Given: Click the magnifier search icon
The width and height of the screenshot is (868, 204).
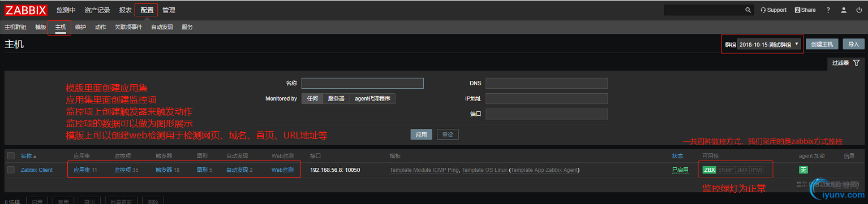Looking at the screenshot, I should (747, 10).
